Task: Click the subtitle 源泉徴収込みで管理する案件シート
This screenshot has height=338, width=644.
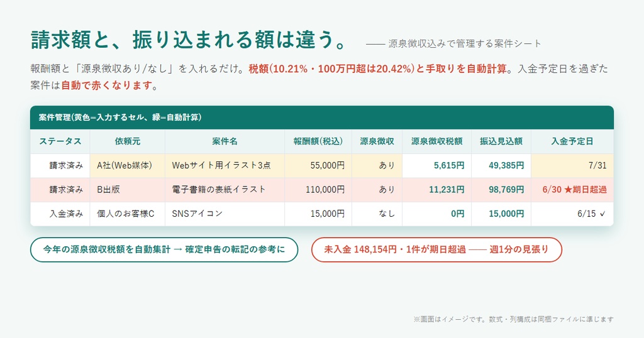Action: tap(465, 43)
